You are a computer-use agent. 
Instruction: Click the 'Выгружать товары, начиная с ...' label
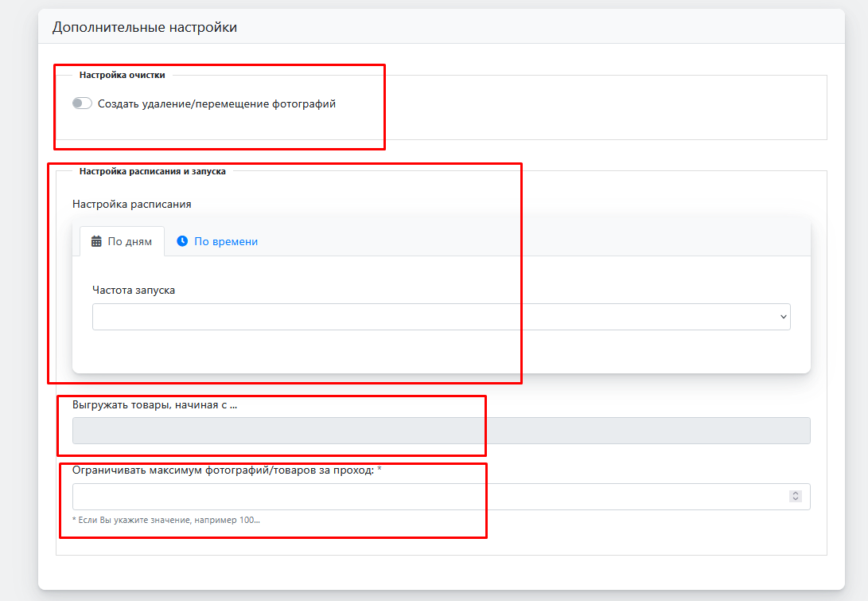click(x=154, y=404)
